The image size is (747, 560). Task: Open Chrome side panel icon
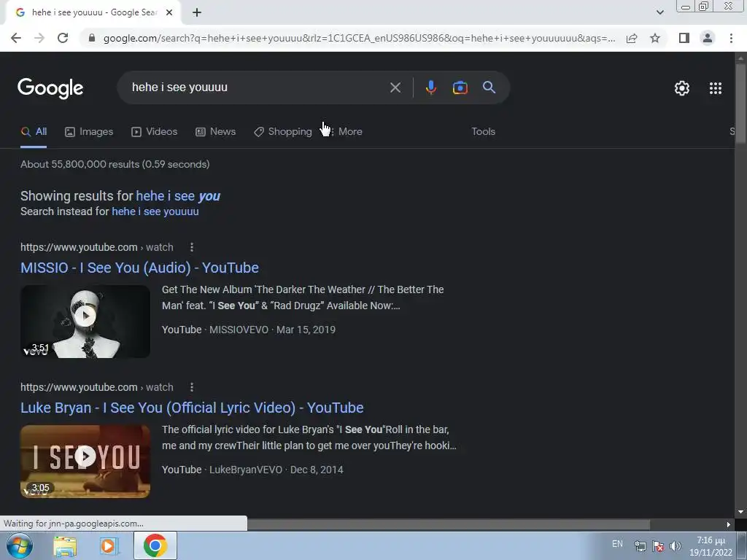coord(684,38)
